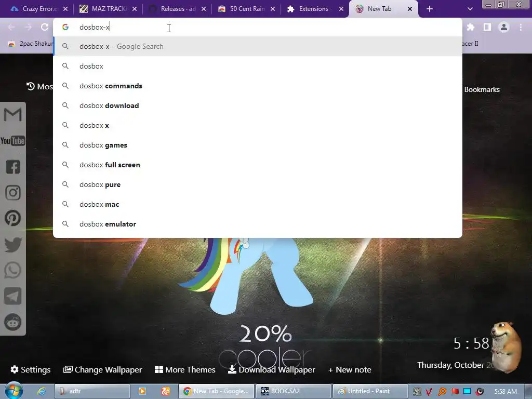Choose the 'dosbox mac' suggestion
The image size is (532, 399).
258,204
